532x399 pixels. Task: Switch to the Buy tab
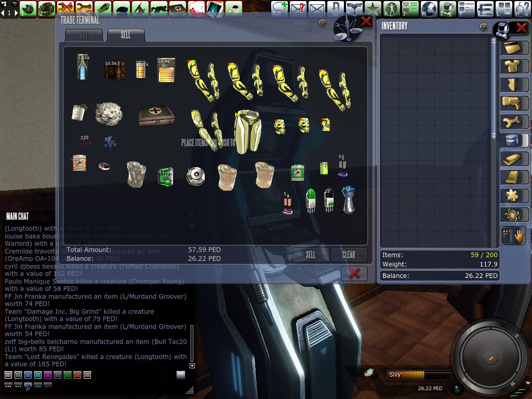84,35
